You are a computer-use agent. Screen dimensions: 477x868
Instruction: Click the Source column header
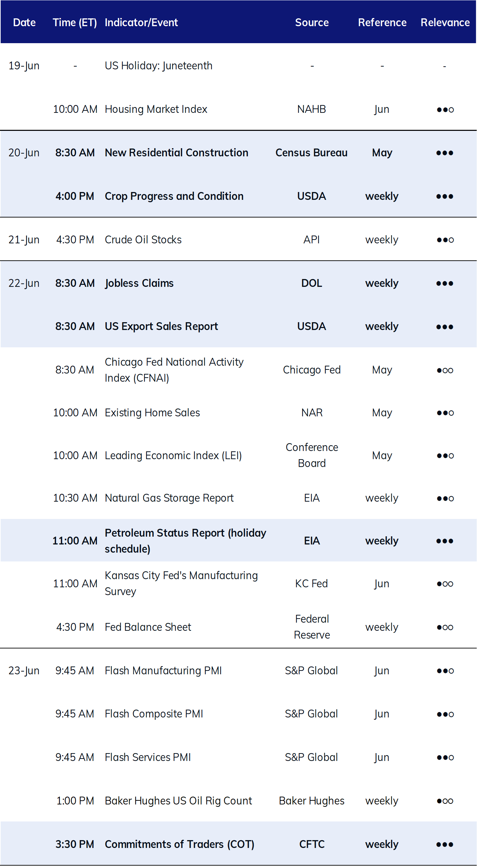312,22
